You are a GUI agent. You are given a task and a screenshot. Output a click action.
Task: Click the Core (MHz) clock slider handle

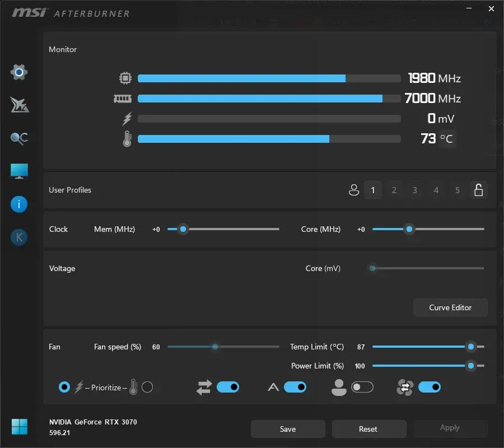pos(409,229)
